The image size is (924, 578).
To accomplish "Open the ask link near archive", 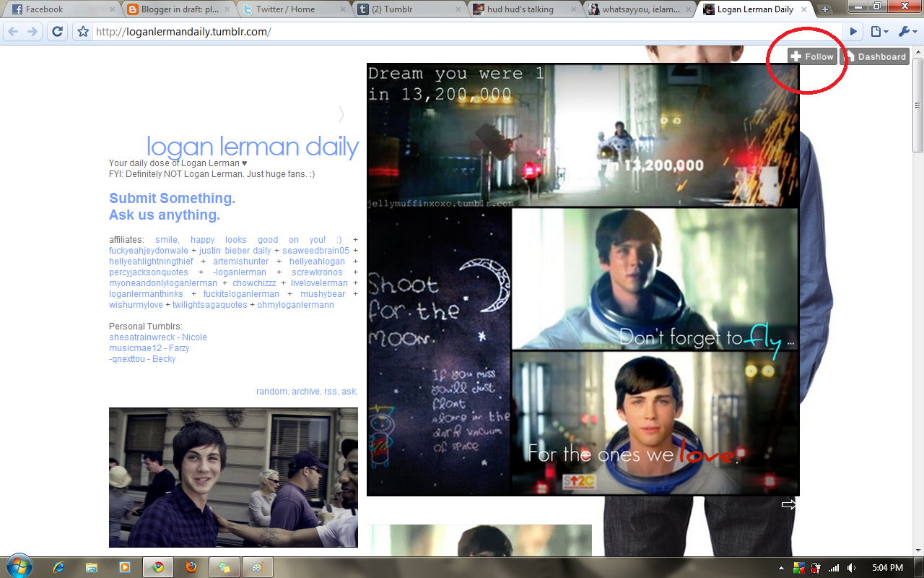I will 349,392.
